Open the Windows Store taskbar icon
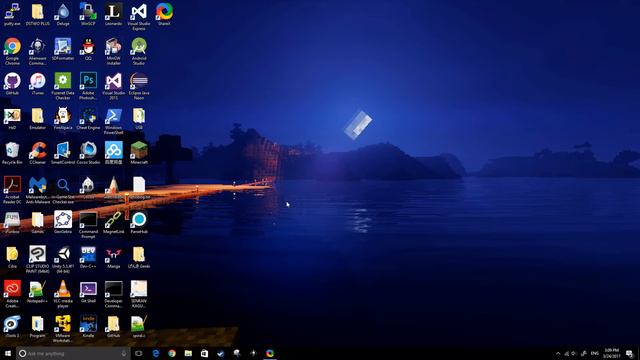The width and height of the screenshot is (640, 360). 204,353
